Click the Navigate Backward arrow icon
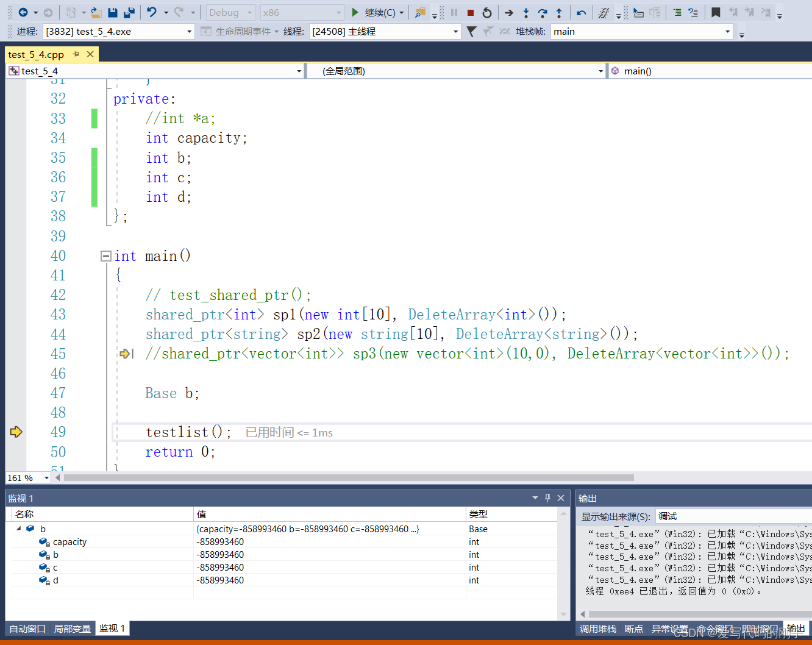Screen dimensions: 812x645 click(x=23, y=12)
